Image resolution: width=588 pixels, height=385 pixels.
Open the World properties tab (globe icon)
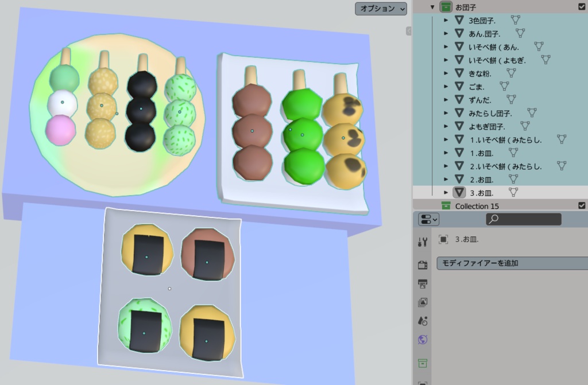423,340
